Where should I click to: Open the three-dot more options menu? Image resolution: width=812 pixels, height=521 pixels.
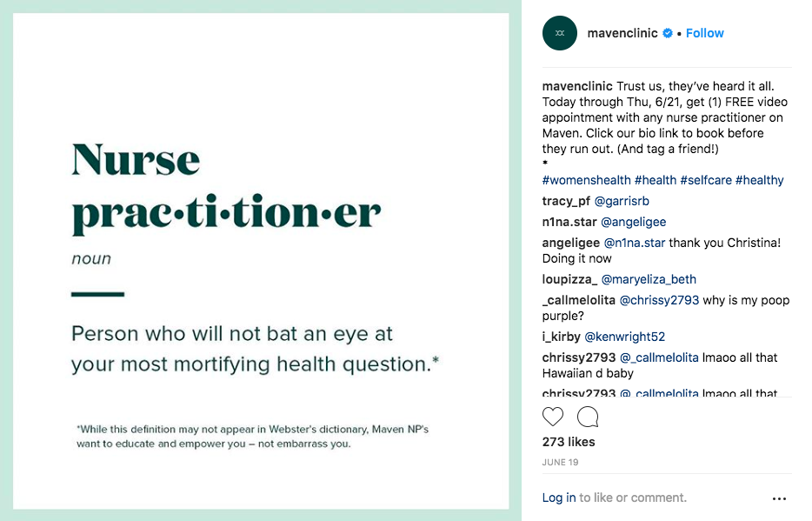[779, 498]
